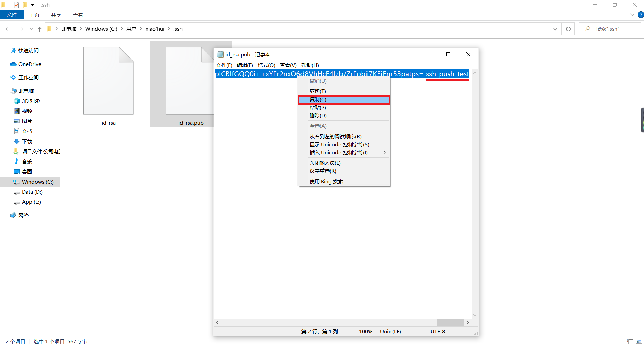Choose 关闭输入法(L) menu entry
644x345 pixels.
344,163
